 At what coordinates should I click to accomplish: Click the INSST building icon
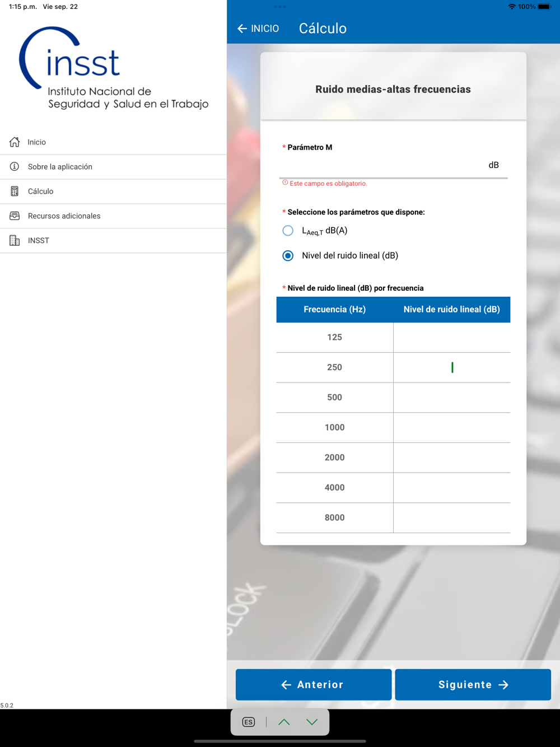point(15,241)
